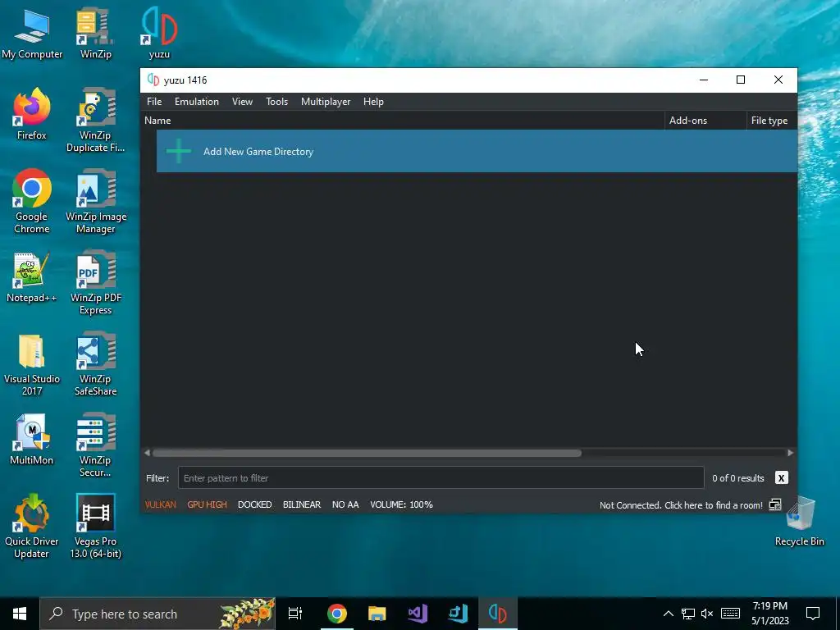Viewport: 840px width, 630px height.
Task: Select the Firefox desktop icon
Action: (x=32, y=115)
